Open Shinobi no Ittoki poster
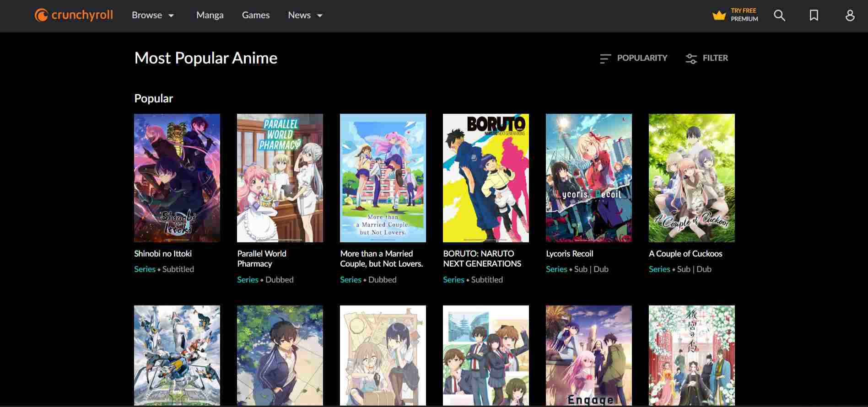 point(177,178)
